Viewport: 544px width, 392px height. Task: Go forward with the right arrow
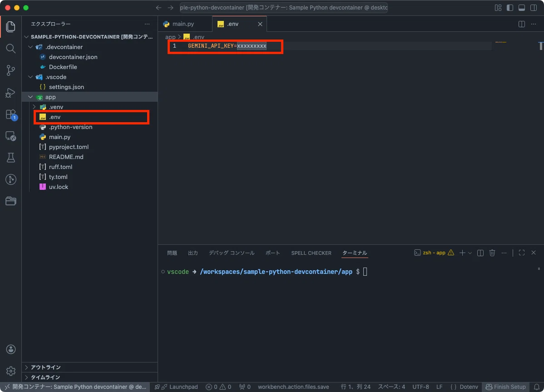point(170,8)
